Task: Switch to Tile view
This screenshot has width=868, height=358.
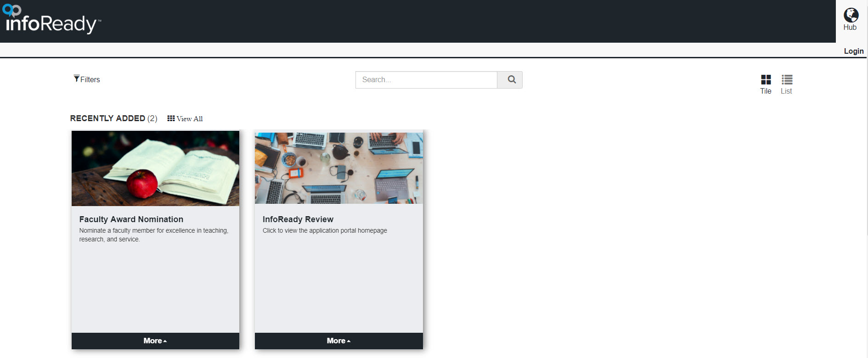Action: click(766, 84)
